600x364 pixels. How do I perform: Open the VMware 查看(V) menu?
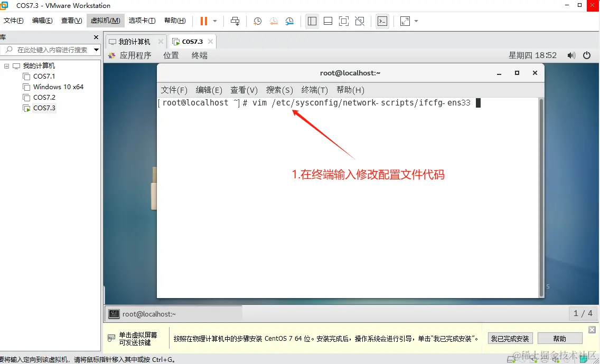tap(71, 21)
